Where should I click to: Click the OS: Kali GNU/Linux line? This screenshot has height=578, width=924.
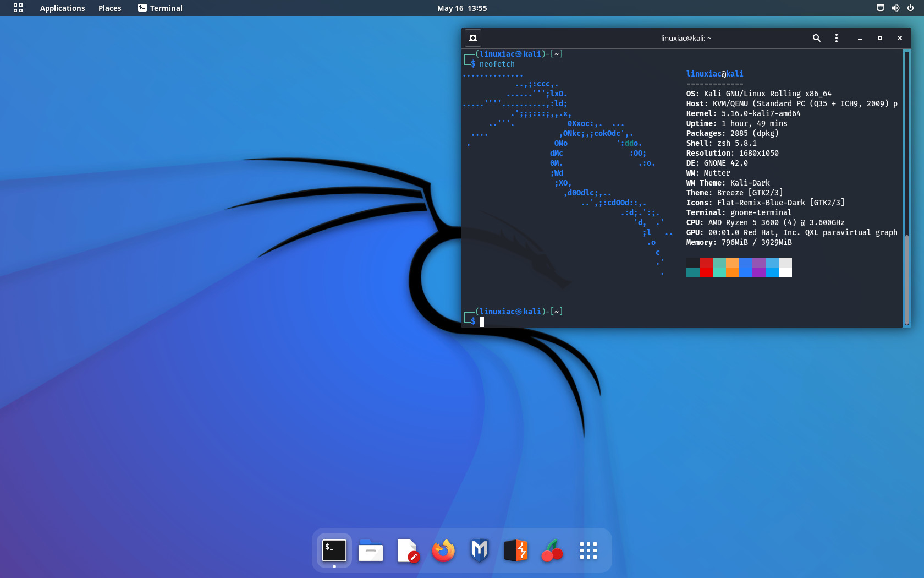(x=759, y=94)
